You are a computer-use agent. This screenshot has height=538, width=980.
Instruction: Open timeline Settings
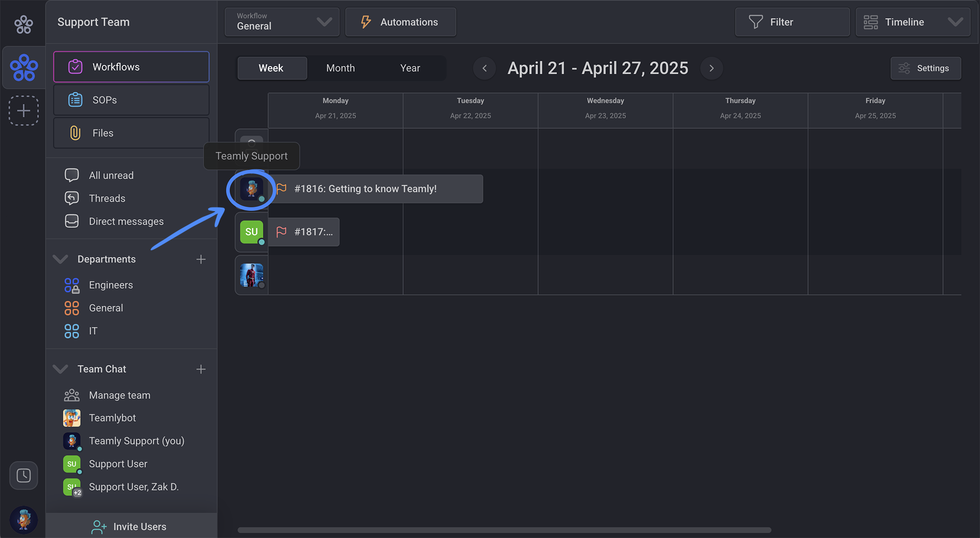tap(925, 68)
